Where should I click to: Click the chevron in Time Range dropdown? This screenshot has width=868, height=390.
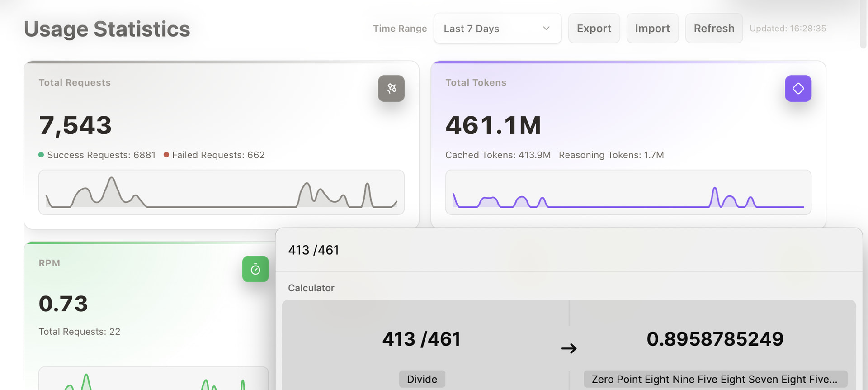pos(546,29)
